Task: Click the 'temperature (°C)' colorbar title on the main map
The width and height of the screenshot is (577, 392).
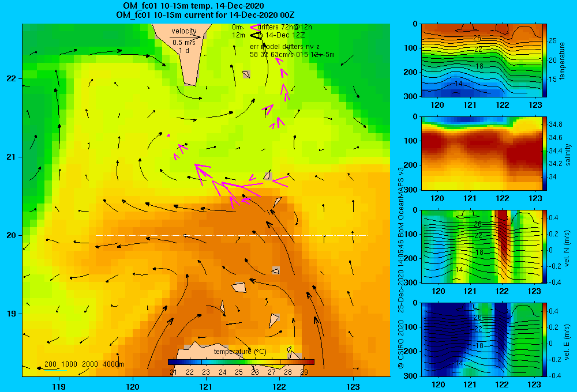Action: pos(240,352)
